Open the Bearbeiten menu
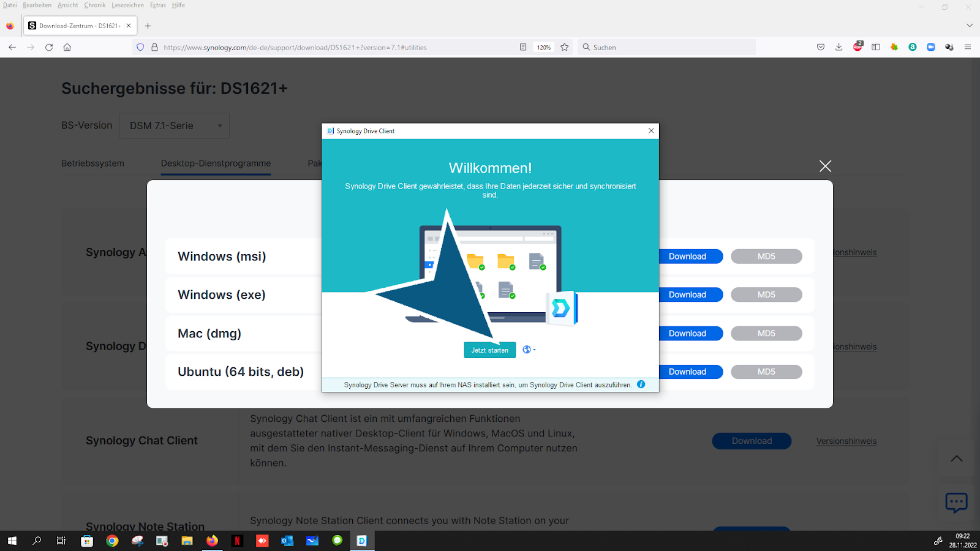The image size is (980, 551). (37, 5)
